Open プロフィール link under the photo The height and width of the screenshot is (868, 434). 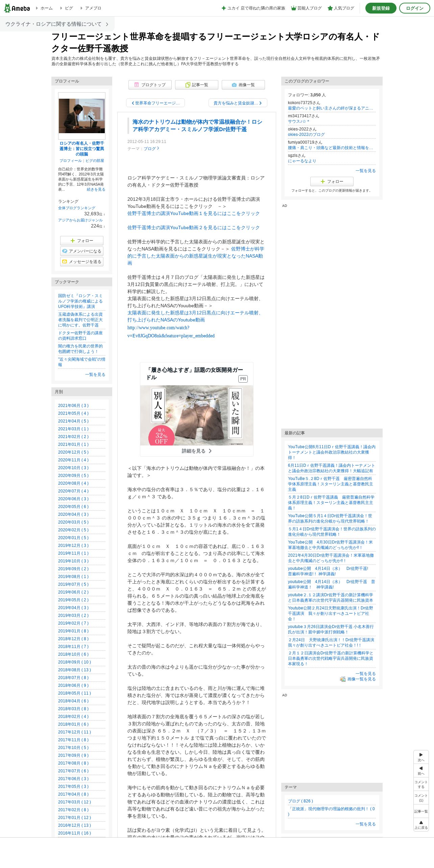pos(70,161)
